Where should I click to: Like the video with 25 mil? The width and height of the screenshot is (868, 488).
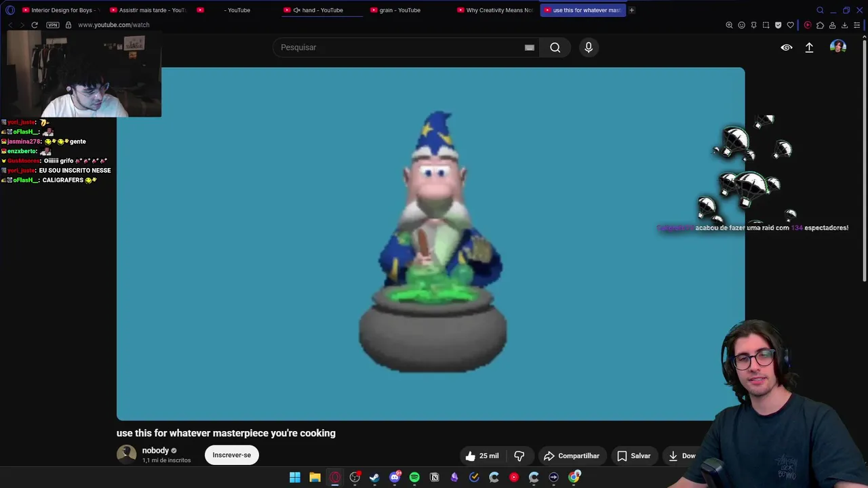click(x=483, y=455)
